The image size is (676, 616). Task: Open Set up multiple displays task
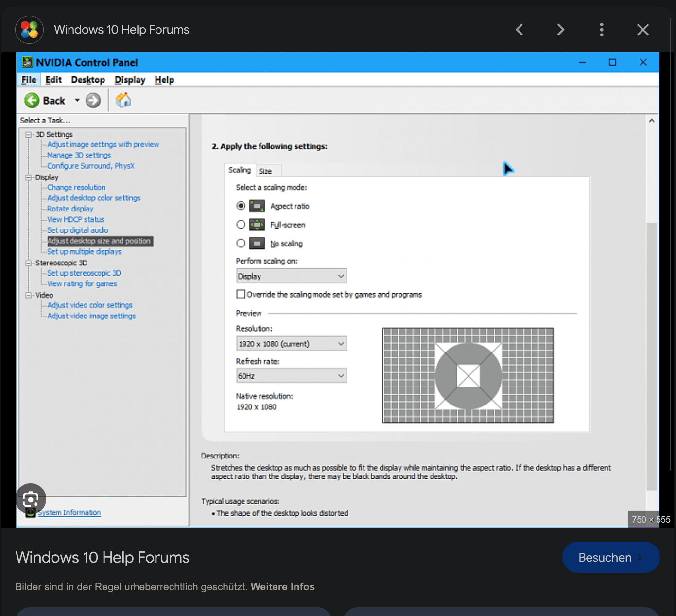[x=85, y=251]
